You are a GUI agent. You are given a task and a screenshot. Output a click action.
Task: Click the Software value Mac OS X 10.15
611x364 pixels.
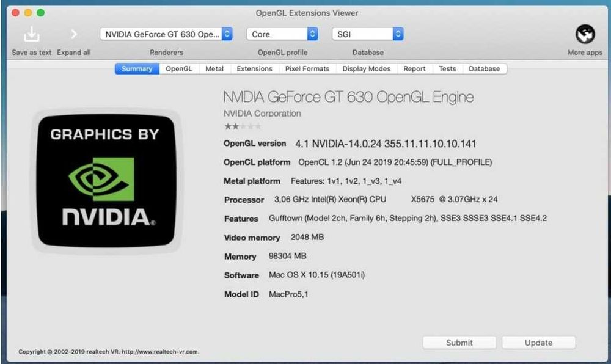click(316, 275)
